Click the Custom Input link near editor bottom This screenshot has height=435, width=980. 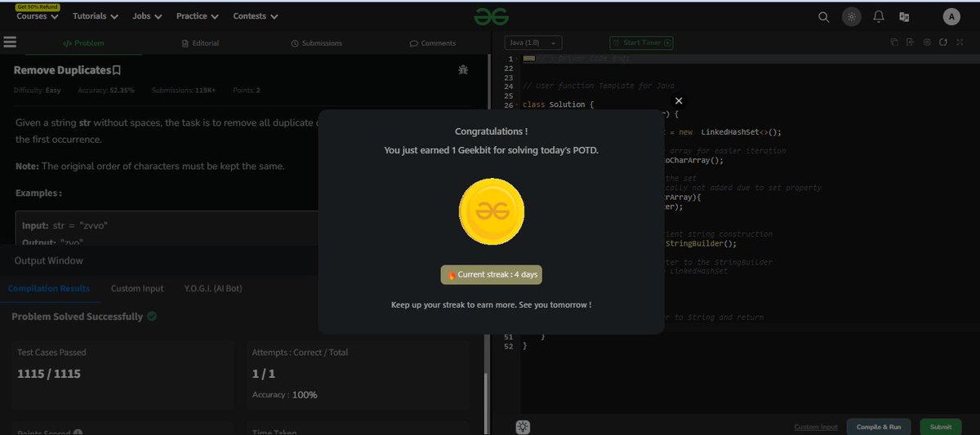coord(816,427)
